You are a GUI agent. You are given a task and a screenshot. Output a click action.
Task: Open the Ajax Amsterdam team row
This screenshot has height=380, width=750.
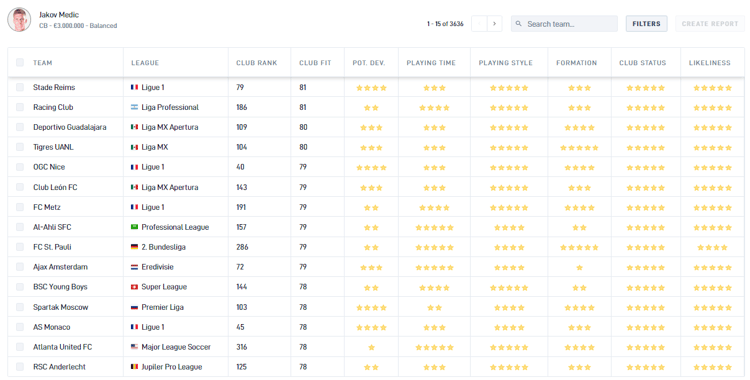coord(375,267)
